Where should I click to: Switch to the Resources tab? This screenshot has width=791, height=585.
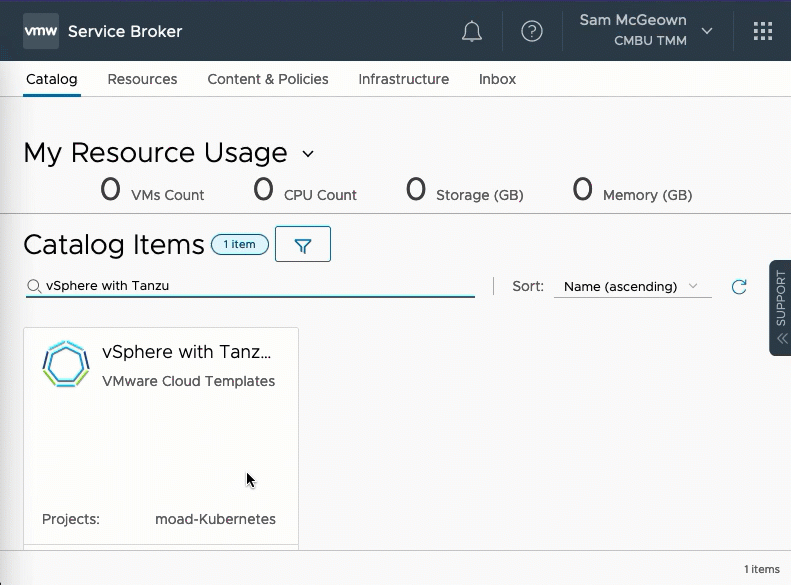[142, 79]
